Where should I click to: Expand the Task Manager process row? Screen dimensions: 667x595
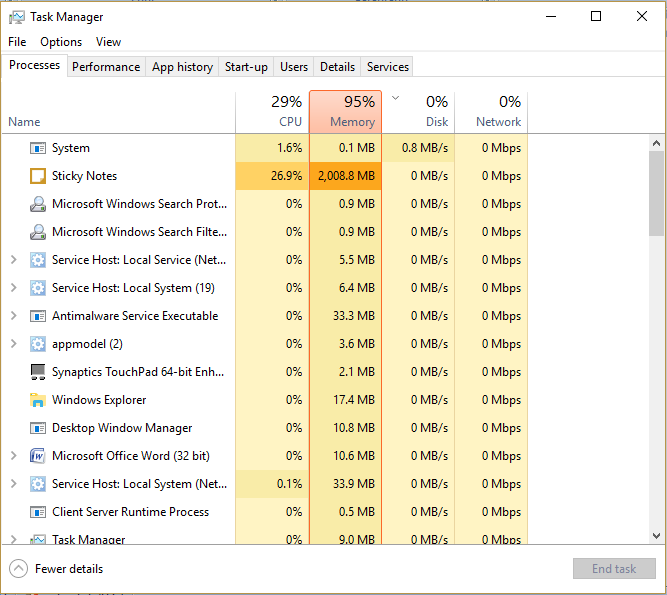(x=14, y=539)
